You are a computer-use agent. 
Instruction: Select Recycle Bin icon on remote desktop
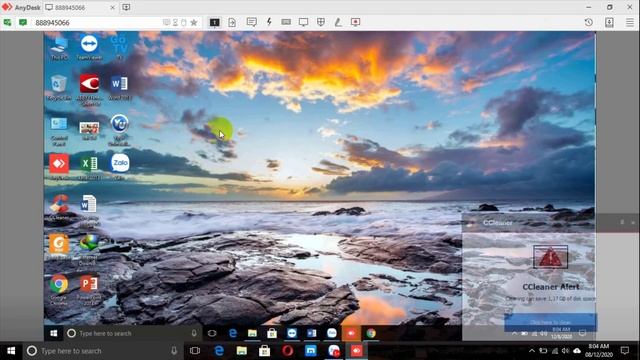[x=59, y=88]
